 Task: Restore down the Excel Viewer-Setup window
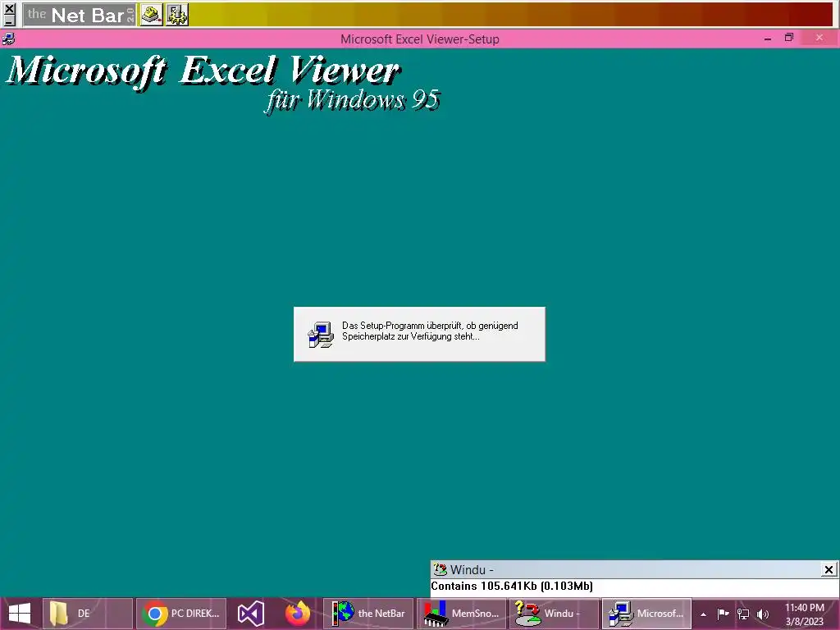(789, 38)
